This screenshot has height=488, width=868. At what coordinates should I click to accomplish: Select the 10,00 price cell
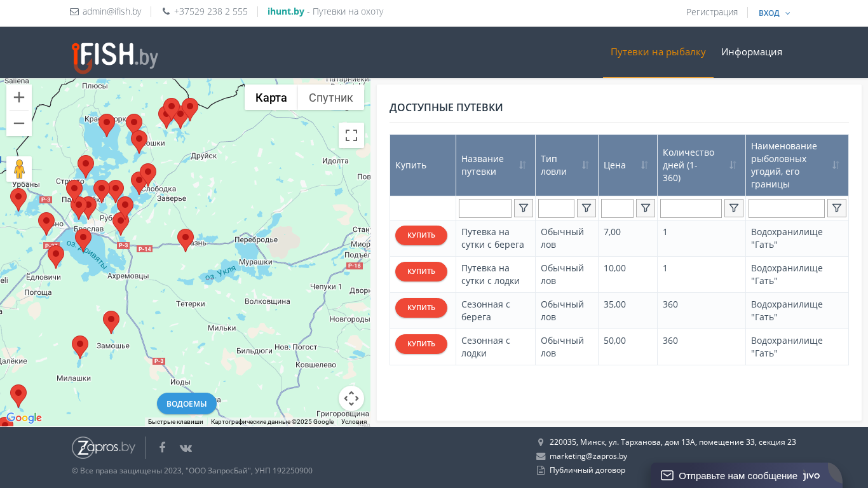tap(628, 274)
